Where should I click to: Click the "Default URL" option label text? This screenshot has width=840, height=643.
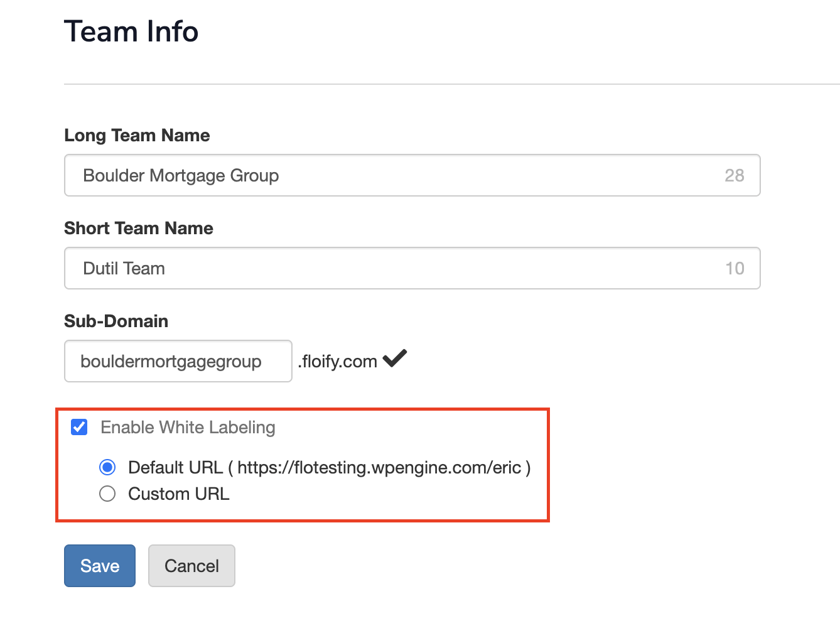click(x=175, y=467)
